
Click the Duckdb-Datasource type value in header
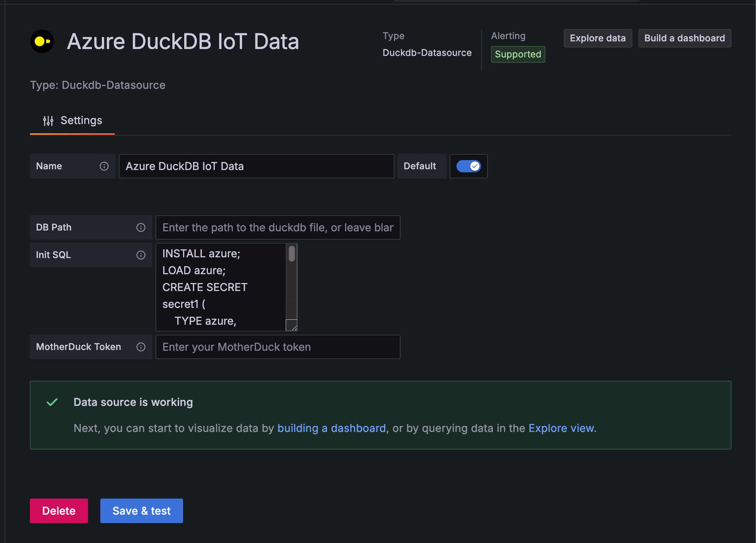pyautogui.click(x=427, y=53)
